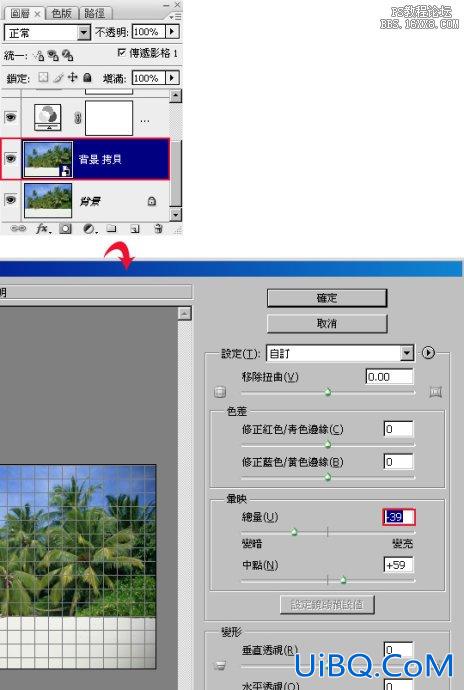
Task: Toggle visibility of the 背景 layer
Action: point(11,200)
